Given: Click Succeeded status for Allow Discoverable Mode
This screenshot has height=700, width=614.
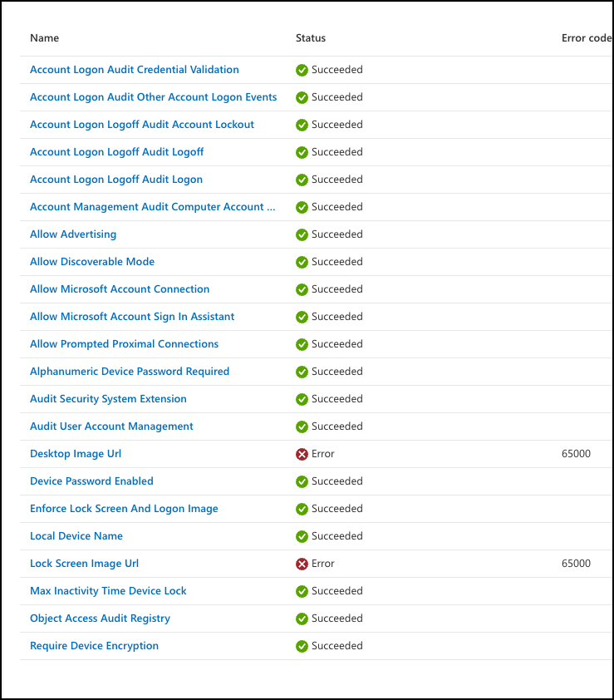Looking at the screenshot, I should [336, 262].
